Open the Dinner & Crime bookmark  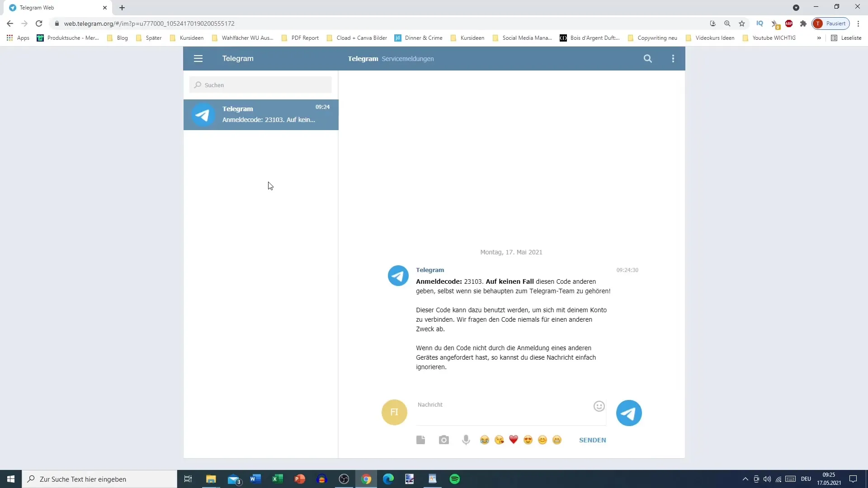pos(419,38)
